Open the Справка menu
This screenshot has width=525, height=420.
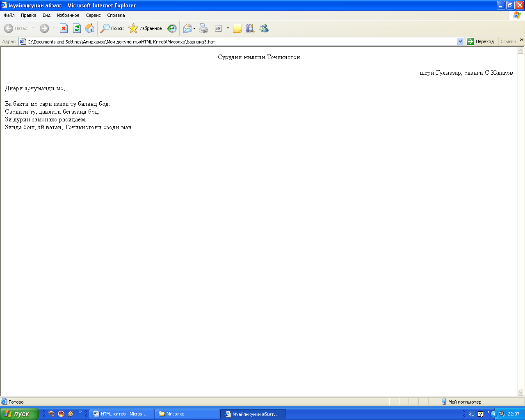tap(116, 15)
